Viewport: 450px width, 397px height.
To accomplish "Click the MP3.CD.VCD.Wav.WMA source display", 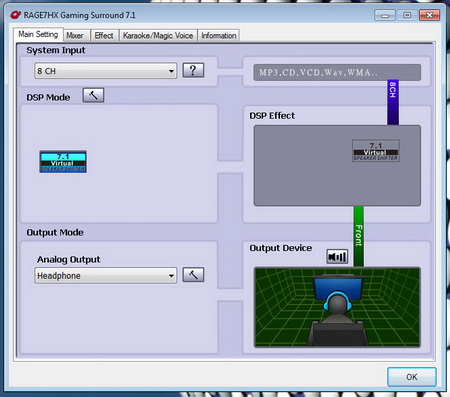I will (337, 72).
